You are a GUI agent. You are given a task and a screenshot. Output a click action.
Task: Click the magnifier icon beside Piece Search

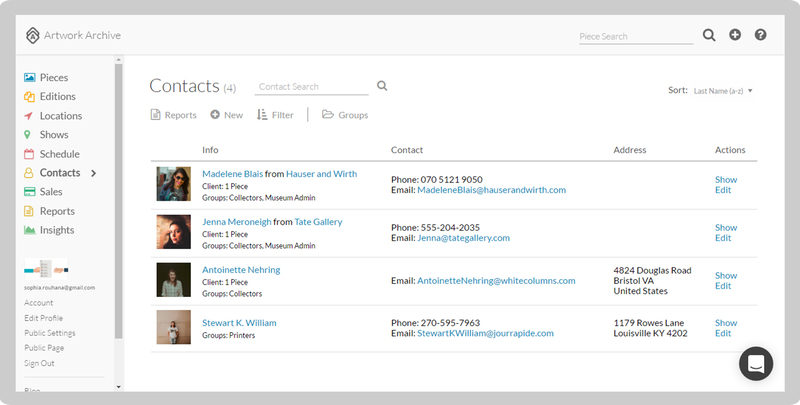click(709, 35)
